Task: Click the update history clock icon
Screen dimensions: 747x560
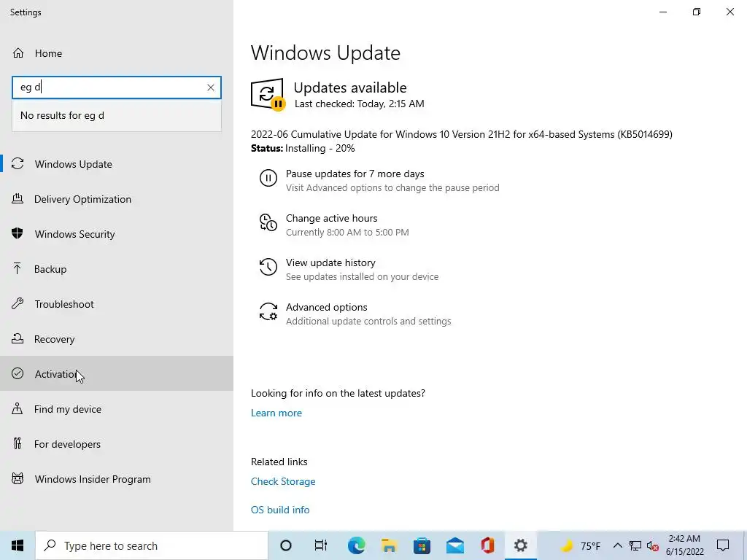Action: pos(268,267)
